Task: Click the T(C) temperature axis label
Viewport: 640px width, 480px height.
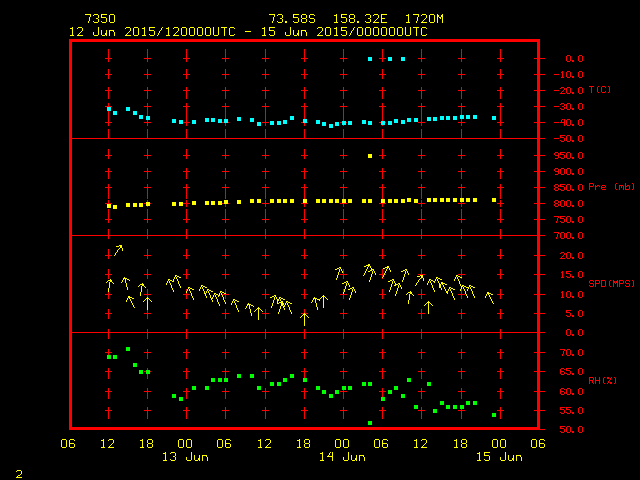Action: [599, 90]
